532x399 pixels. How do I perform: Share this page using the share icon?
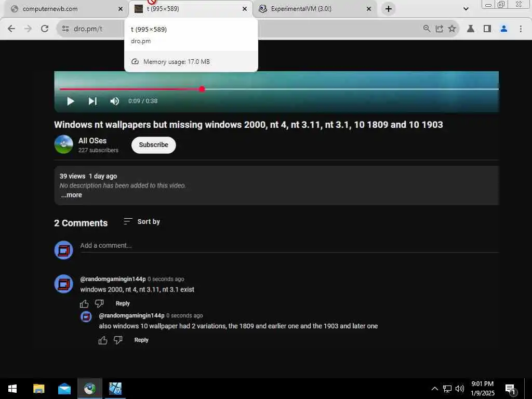point(440,29)
